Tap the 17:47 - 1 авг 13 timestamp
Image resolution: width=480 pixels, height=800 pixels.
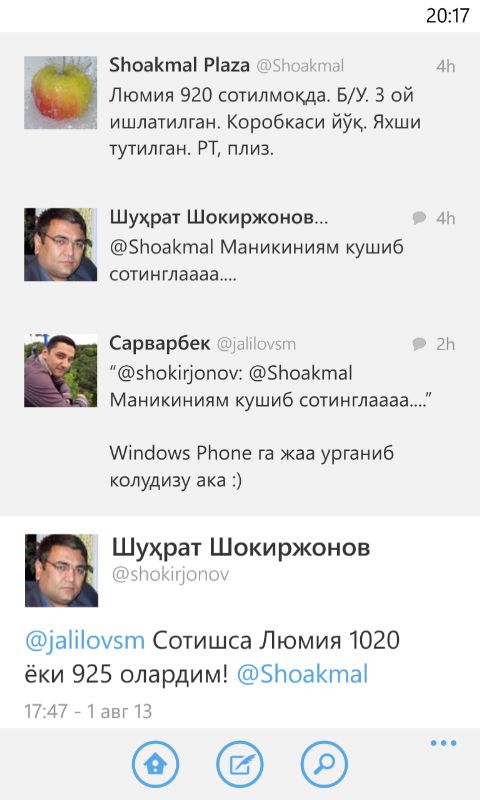click(x=88, y=711)
